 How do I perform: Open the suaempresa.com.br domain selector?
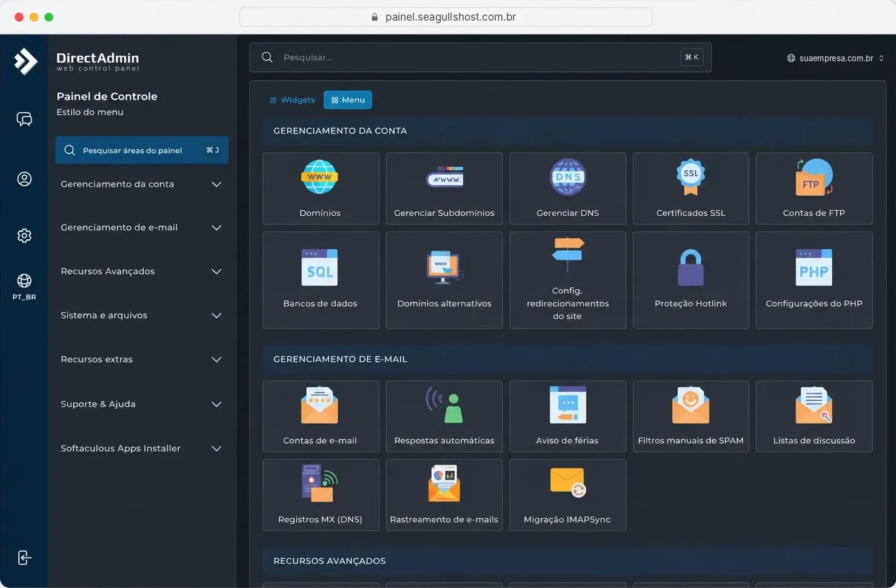[x=835, y=58]
